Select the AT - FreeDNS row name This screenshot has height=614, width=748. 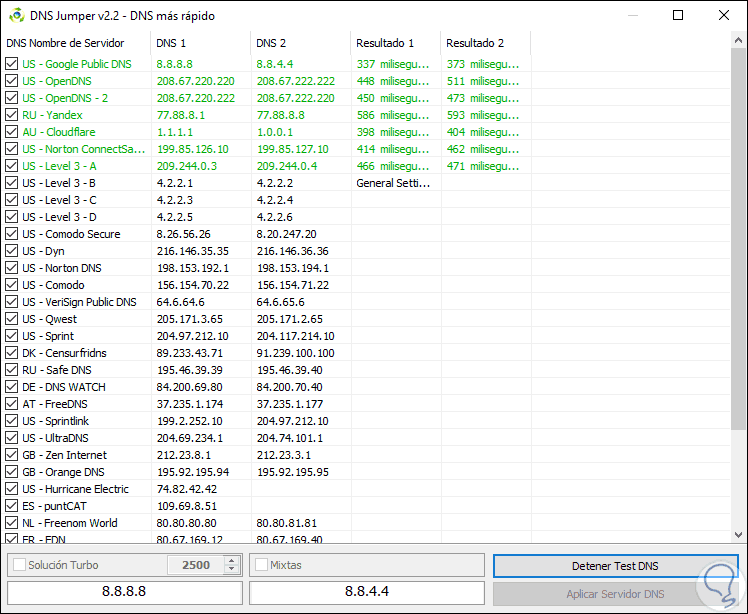pyautogui.click(x=55, y=404)
